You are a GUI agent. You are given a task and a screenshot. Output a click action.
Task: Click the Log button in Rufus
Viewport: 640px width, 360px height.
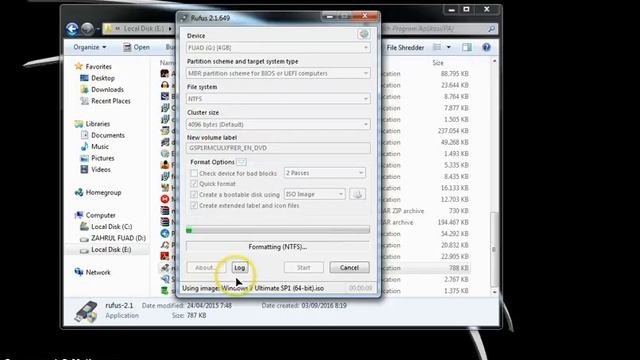(240, 268)
